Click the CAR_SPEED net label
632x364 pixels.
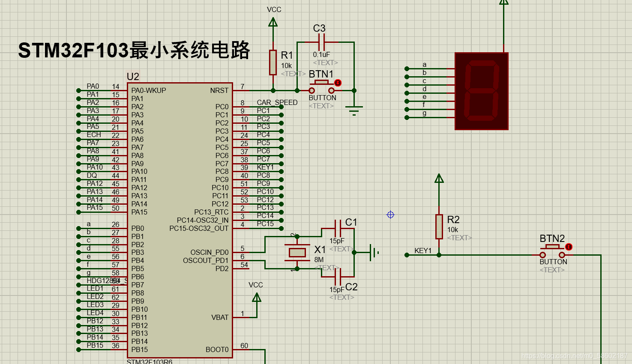276,103
